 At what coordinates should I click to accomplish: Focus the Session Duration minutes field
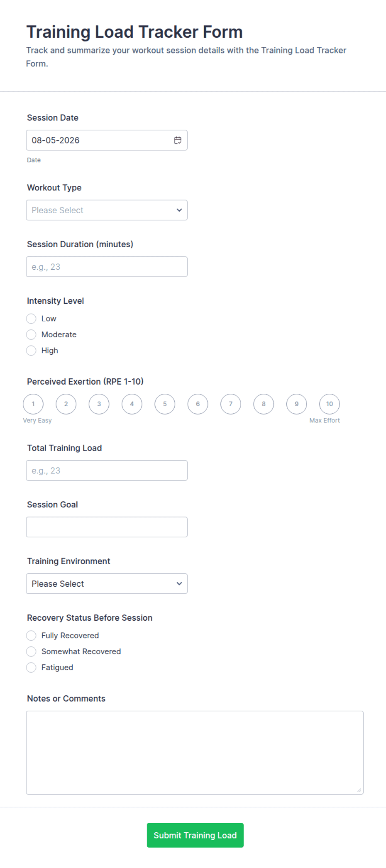click(x=107, y=267)
